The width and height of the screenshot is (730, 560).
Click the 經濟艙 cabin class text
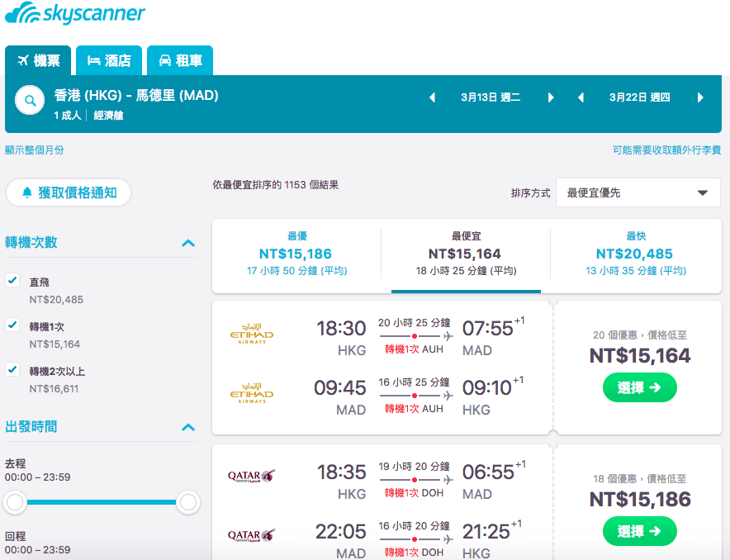click(108, 116)
